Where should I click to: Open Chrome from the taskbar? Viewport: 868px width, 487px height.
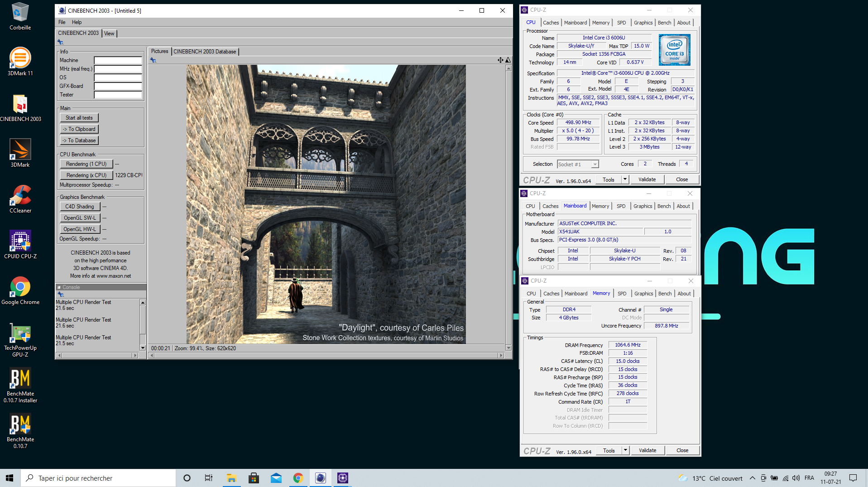pos(298,478)
